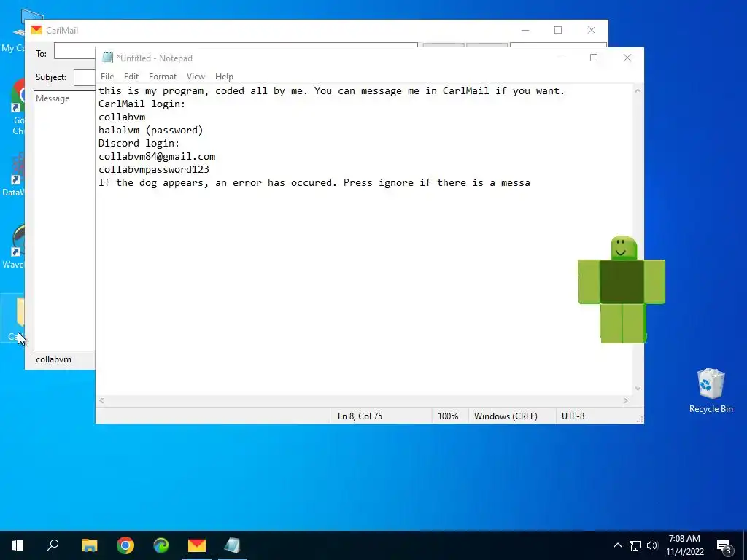Click the Notepad vertical scrollbar up arrow
The width and height of the screenshot is (747, 560).
tap(638, 90)
